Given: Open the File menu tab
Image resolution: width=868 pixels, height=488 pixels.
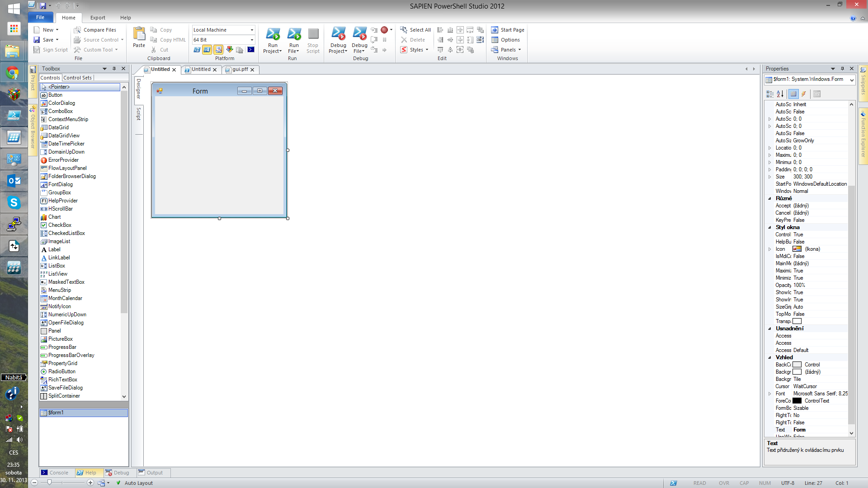Looking at the screenshot, I should (40, 18).
